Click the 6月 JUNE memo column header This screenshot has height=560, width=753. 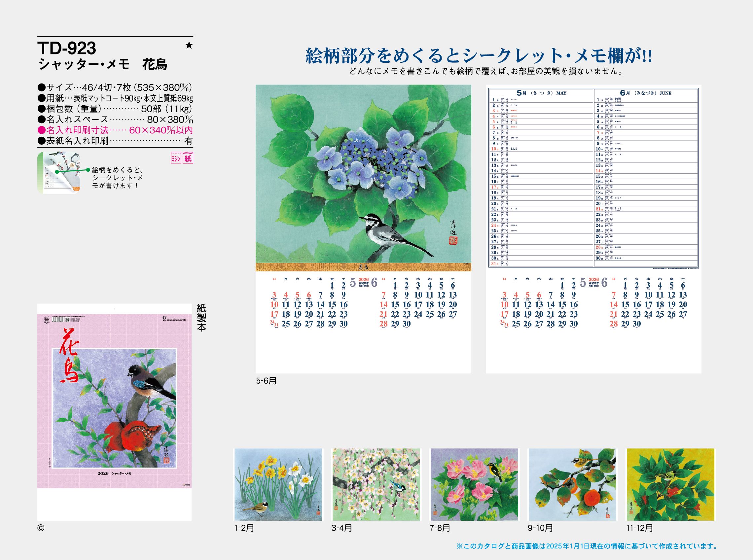tap(646, 93)
